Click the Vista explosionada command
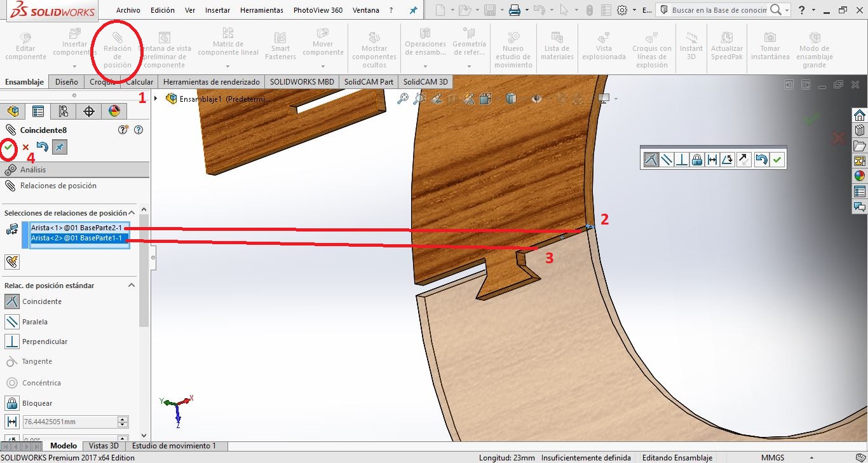Viewport: 868px width, 463px height. pos(604,46)
